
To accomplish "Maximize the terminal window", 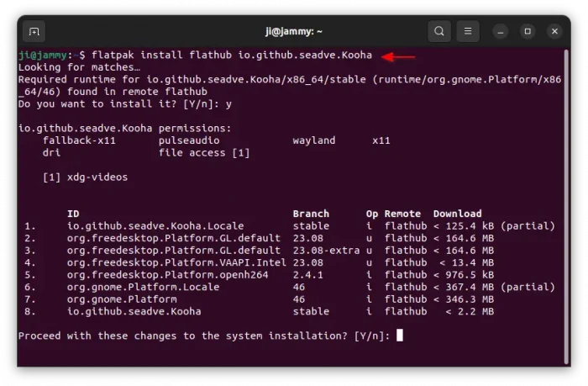I will pos(528,32).
